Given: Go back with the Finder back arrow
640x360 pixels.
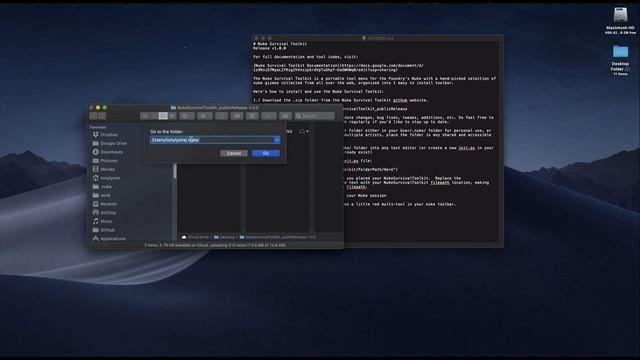Looking at the screenshot, I should [93, 116].
